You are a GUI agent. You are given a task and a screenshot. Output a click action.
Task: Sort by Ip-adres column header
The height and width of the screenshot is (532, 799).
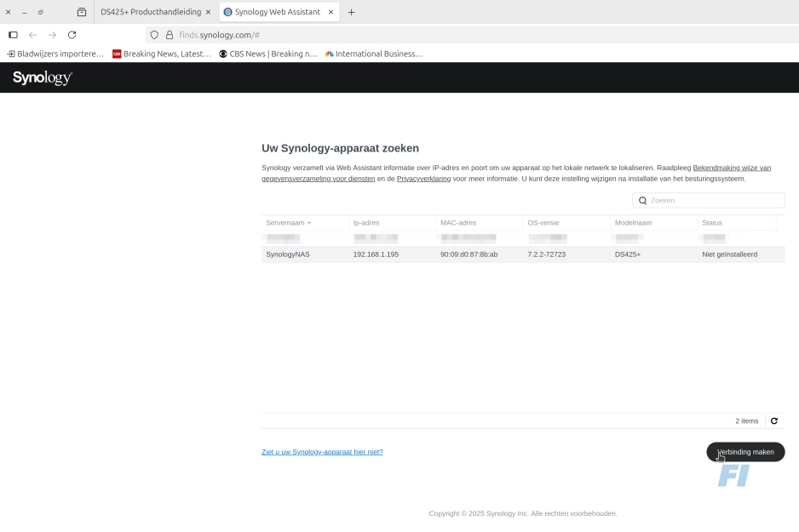pos(392,223)
